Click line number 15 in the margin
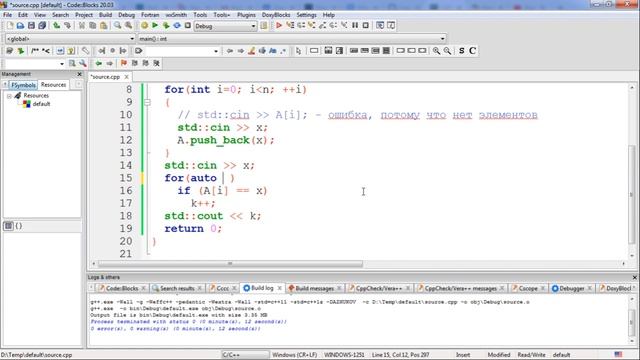The image size is (640, 360). click(x=126, y=178)
